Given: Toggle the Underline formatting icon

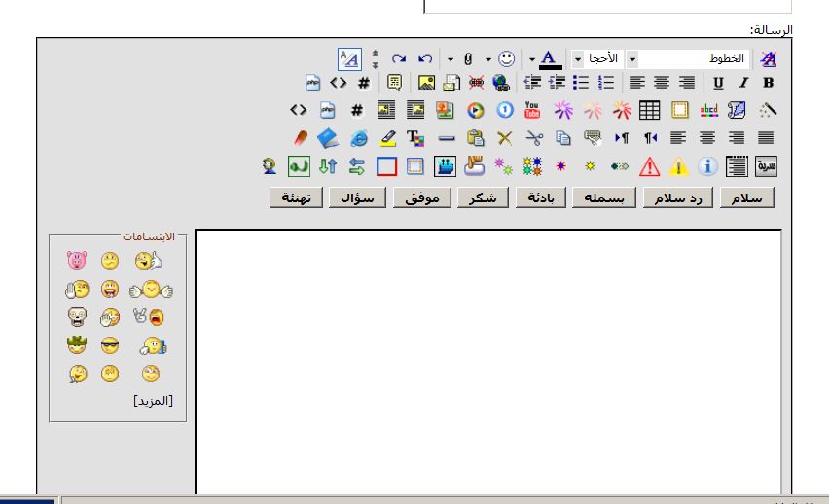Looking at the screenshot, I should (719, 84).
